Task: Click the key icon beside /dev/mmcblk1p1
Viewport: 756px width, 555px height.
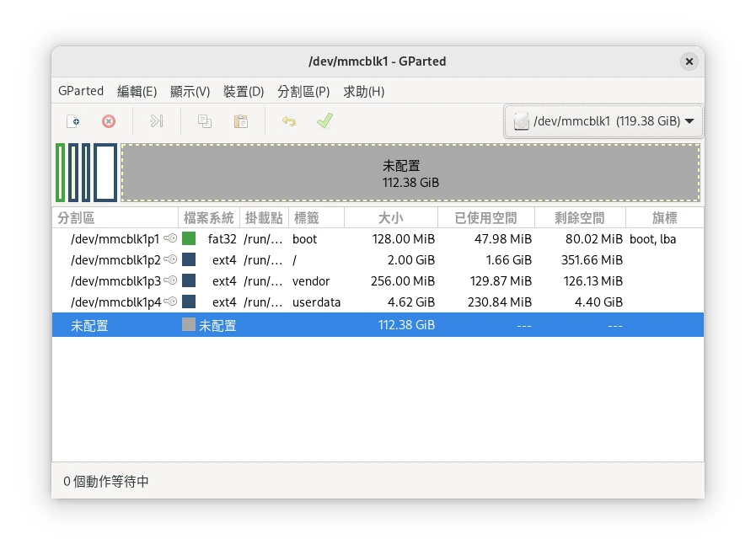Action: [x=170, y=238]
